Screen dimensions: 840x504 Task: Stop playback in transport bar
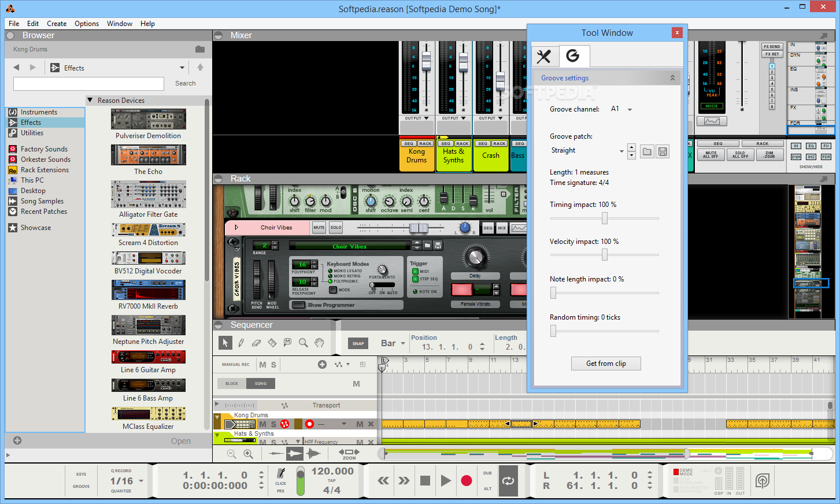click(425, 480)
